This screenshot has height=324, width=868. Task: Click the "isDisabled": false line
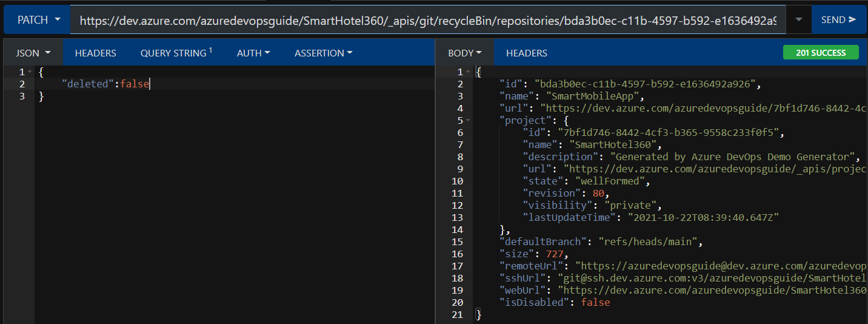(x=554, y=302)
